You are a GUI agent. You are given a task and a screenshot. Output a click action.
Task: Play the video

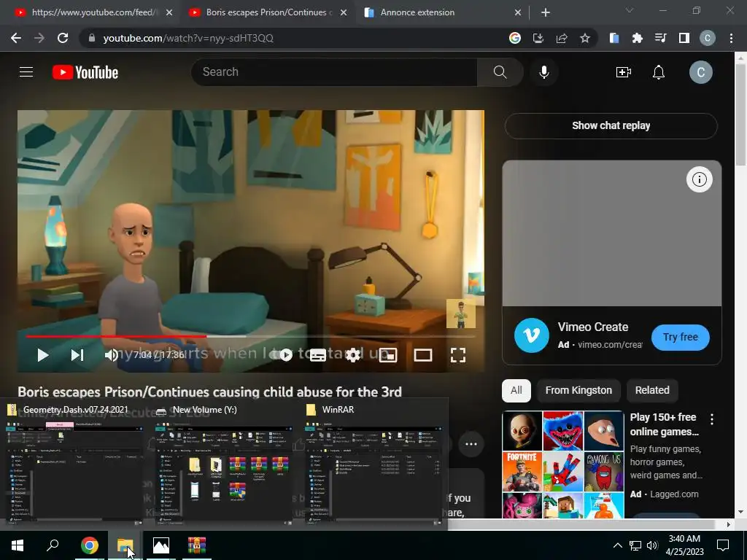pyautogui.click(x=43, y=355)
